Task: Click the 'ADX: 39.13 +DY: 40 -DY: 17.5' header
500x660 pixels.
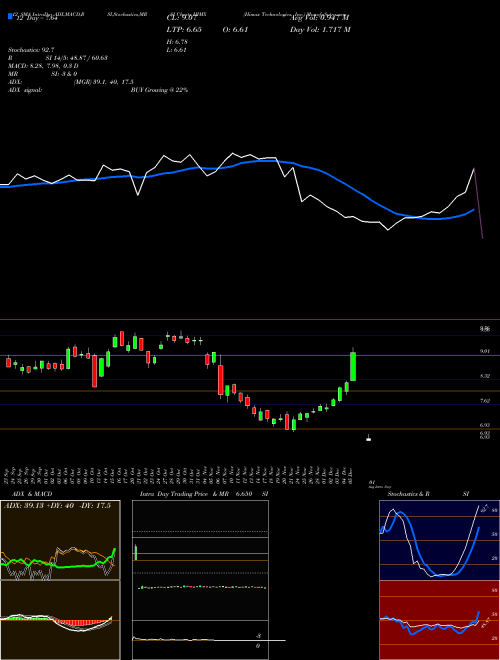Action: point(57,506)
